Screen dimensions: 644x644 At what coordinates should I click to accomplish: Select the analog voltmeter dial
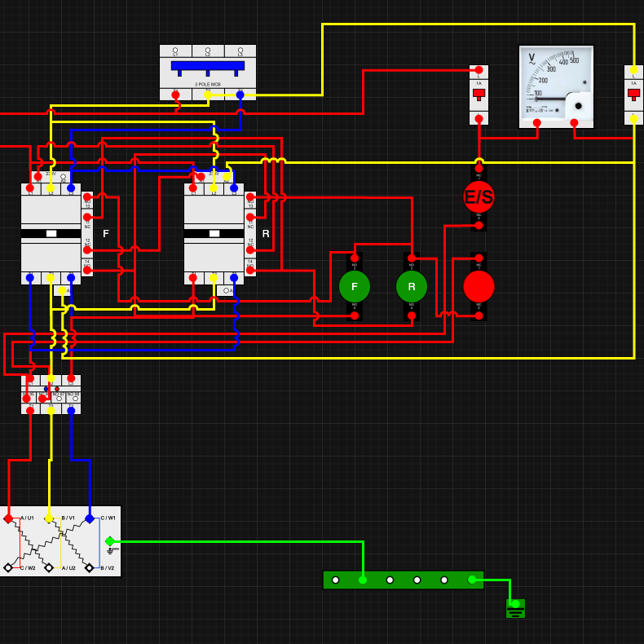[556, 86]
